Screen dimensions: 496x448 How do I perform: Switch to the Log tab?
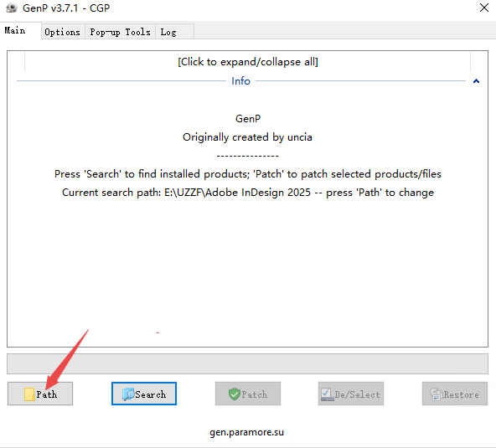pos(174,32)
